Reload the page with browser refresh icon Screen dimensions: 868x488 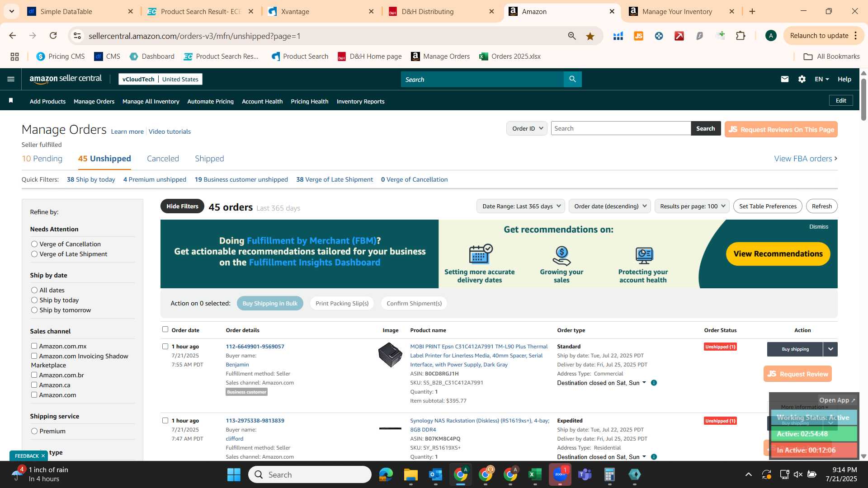(x=53, y=36)
